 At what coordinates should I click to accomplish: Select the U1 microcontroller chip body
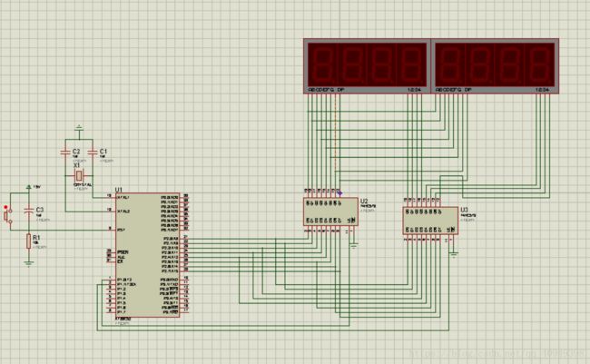click(x=147, y=255)
